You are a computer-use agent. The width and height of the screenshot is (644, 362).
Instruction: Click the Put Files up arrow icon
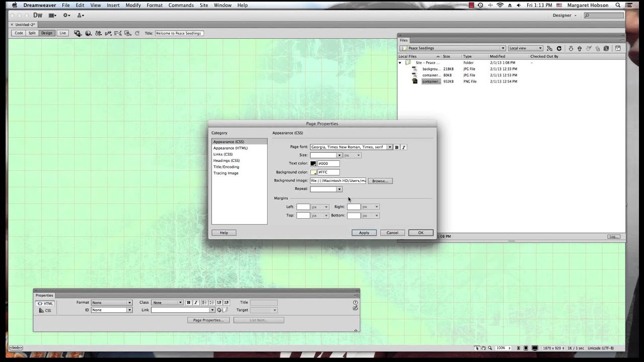580,48
